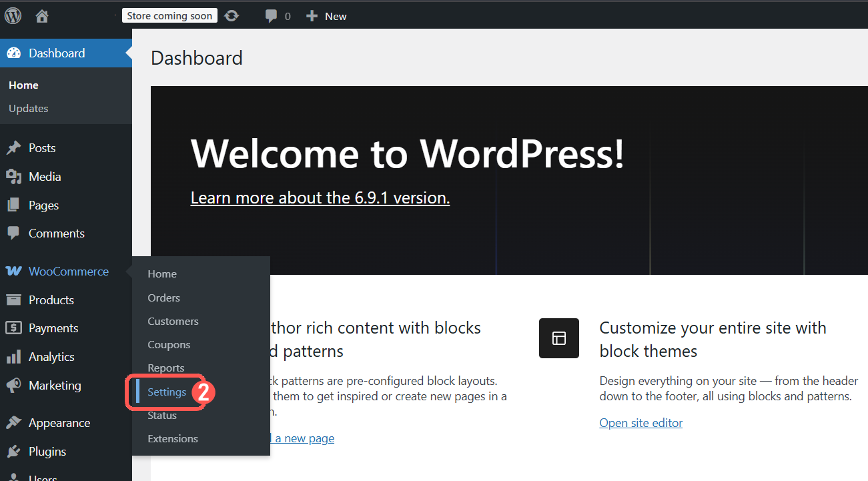The width and height of the screenshot is (868, 481).
Task: Visit site via the home icon
Action: click(x=42, y=16)
